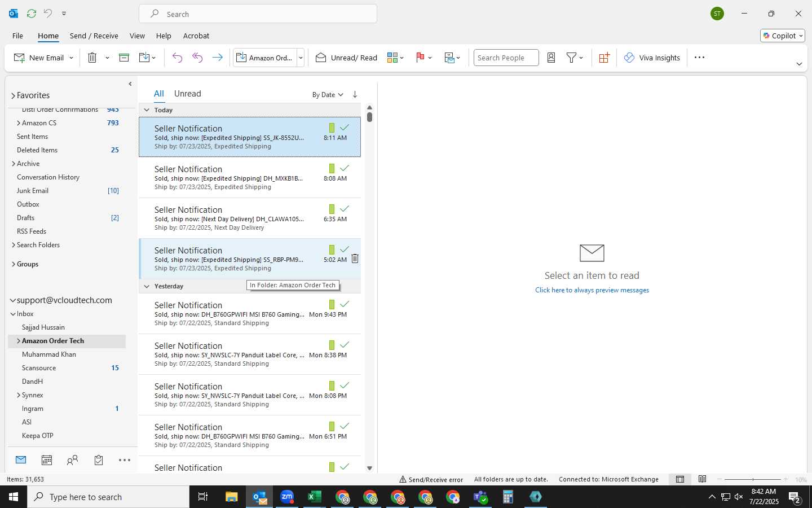Switch to Reading view in status bar
812x508 pixels.
(x=702, y=479)
